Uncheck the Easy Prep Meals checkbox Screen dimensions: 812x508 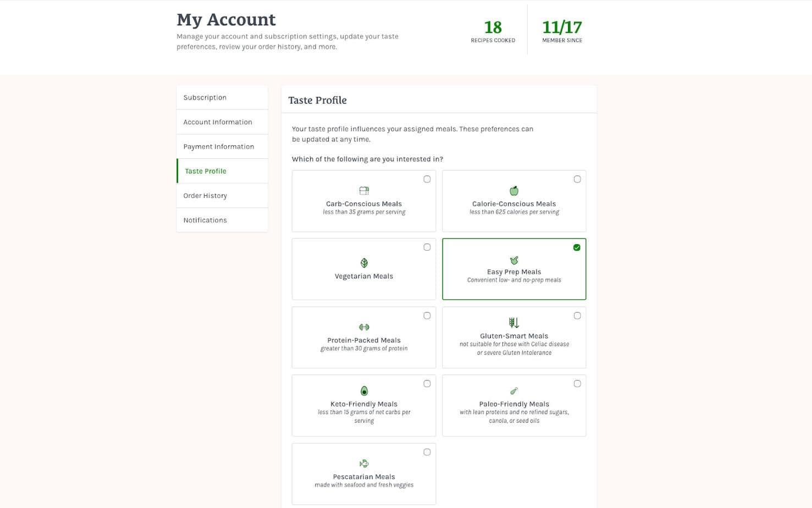(577, 247)
